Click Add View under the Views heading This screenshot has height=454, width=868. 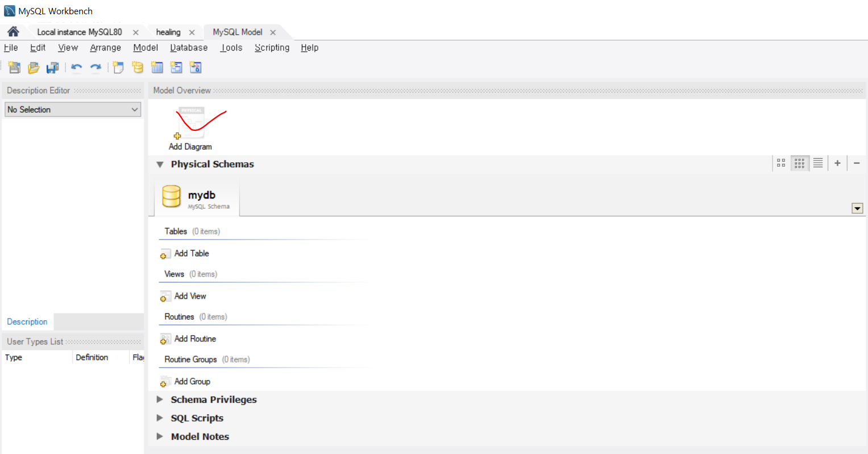(184, 296)
